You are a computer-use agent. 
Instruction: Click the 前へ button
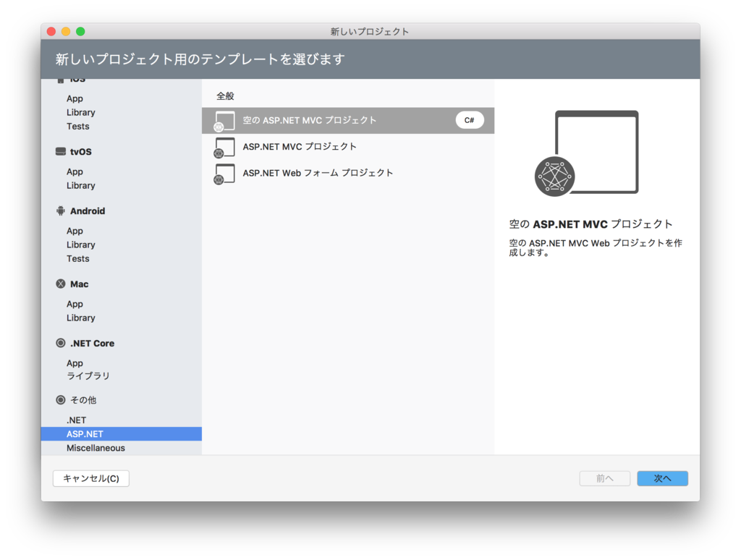tap(604, 478)
